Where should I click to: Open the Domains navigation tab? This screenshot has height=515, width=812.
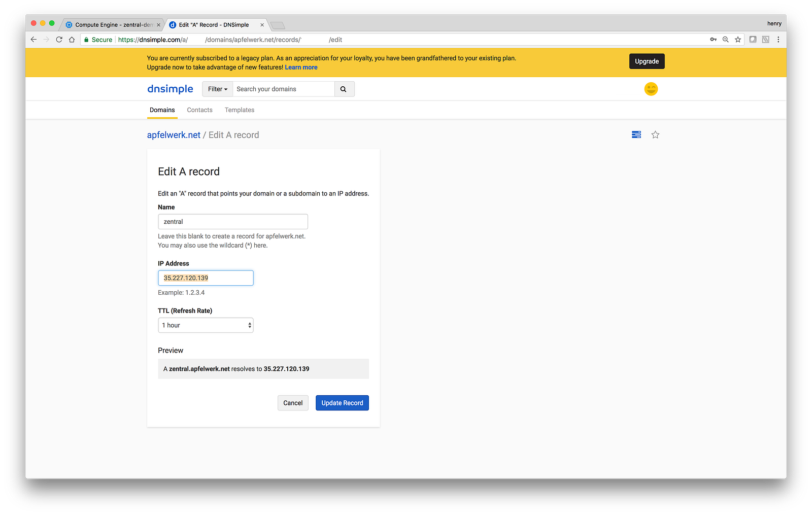click(162, 110)
